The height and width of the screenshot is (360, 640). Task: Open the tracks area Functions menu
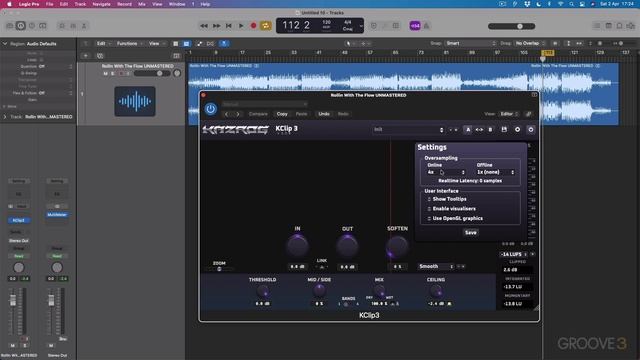point(129,43)
